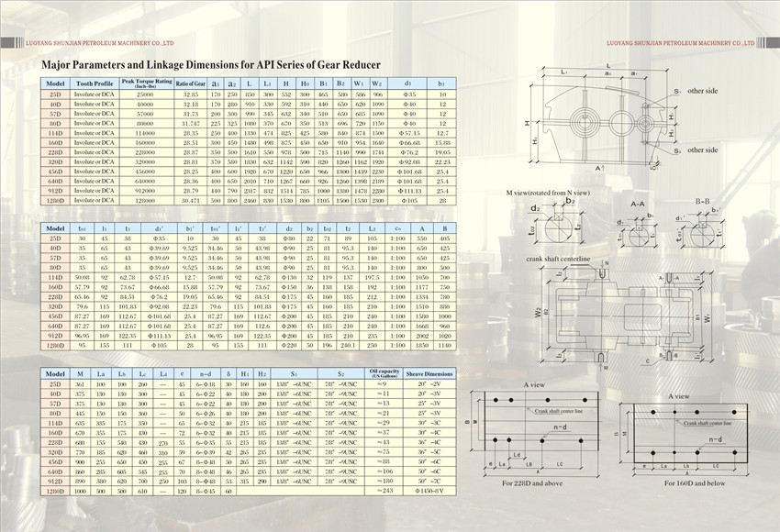
Task: Click the L dimension value "2460"
Action: 250,201
